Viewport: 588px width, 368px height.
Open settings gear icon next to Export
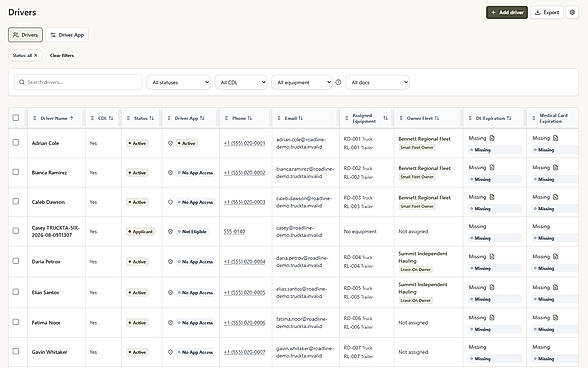pos(572,12)
